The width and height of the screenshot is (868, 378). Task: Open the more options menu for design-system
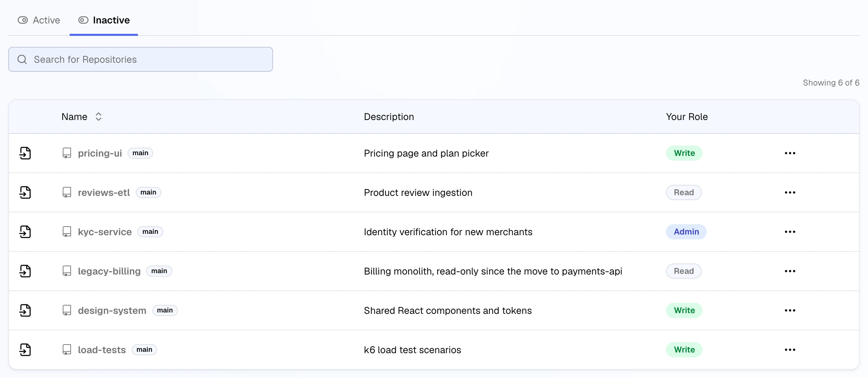pos(790,310)
